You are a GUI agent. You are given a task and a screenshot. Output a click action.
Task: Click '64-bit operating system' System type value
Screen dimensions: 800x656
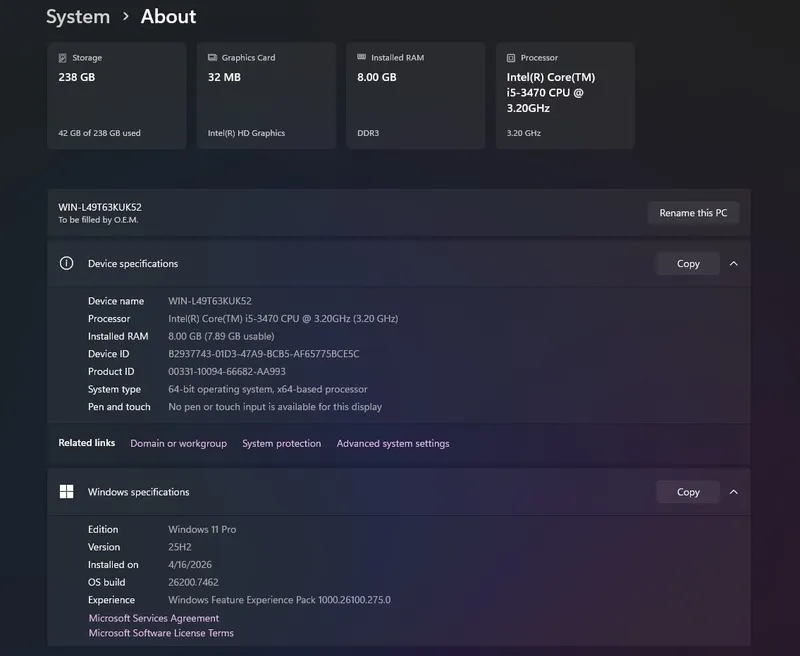(x=267, y=389)
